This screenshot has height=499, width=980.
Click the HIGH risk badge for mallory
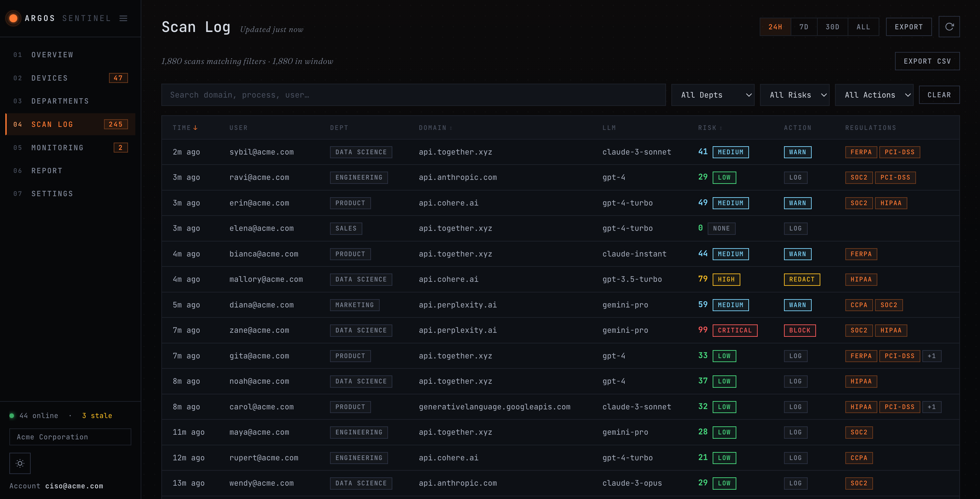pyautogui.click(x=726, y=279)
